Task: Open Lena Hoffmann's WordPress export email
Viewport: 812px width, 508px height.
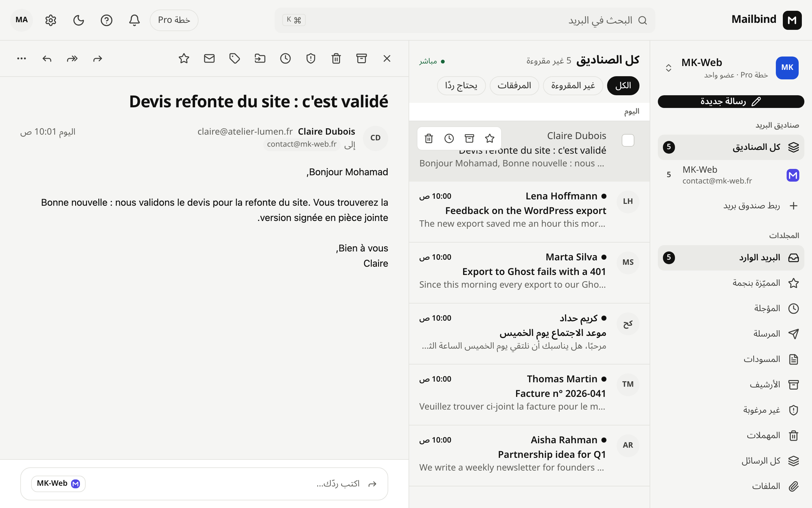Action: [529, 212]
